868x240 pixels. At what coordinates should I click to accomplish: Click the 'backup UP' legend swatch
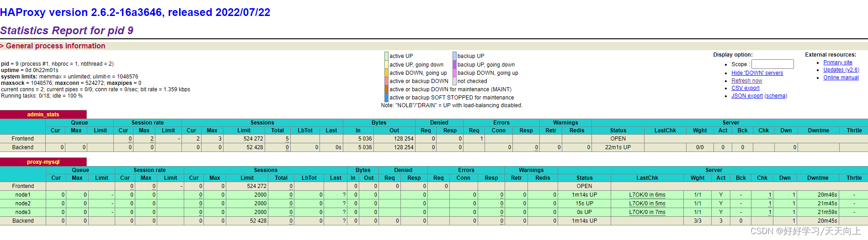click(455, 56)
